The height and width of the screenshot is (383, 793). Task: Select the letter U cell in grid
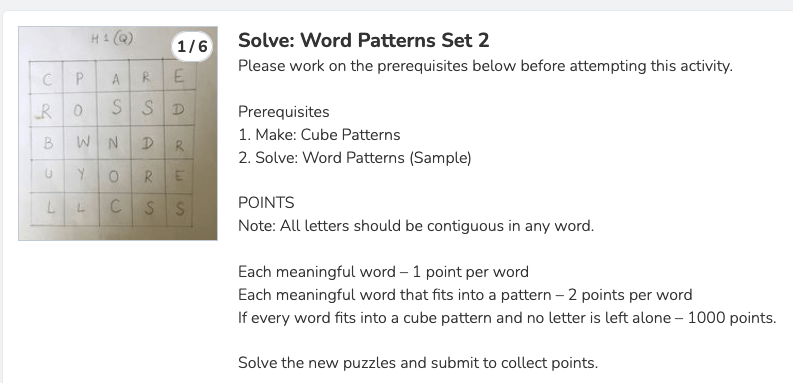(x=48, y=176)
